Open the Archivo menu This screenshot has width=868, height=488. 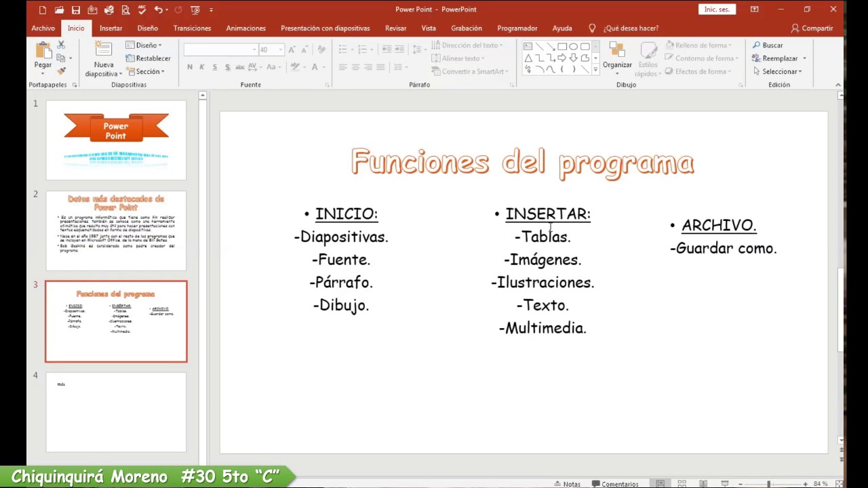click(x=43, y=28)
